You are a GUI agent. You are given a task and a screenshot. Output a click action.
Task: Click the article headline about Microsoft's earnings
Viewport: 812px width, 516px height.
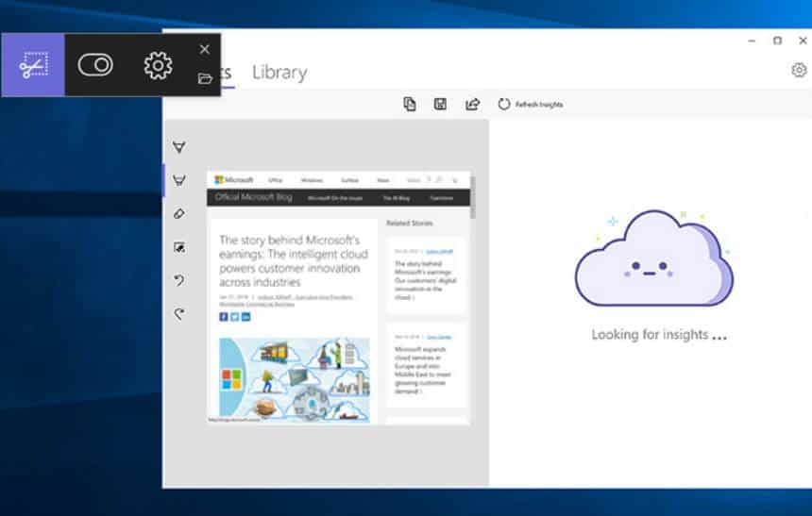coord(294,261)
